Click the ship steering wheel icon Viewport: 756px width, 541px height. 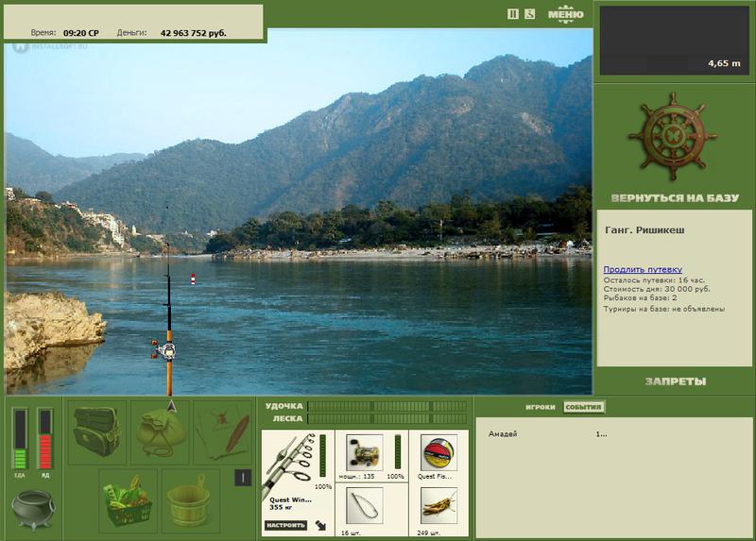tap(673, 136)
